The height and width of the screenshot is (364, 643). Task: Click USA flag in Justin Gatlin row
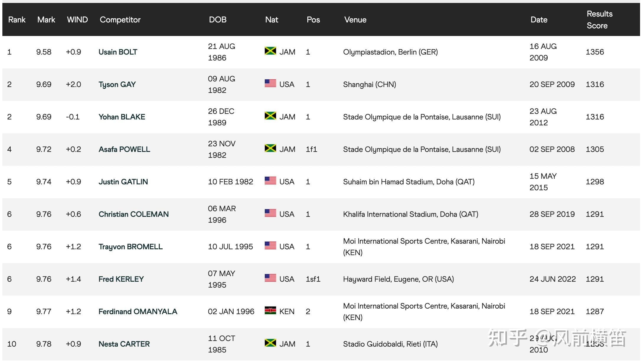(x=270, y=181)
